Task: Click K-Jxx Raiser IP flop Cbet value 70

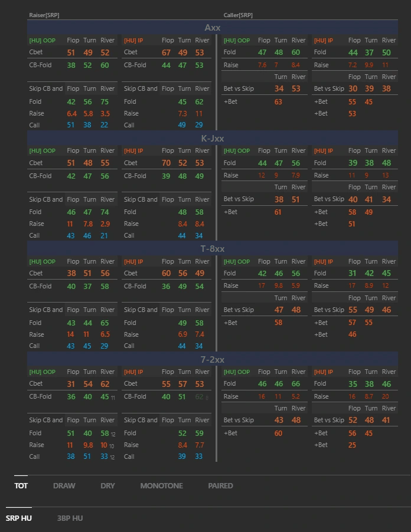Action: (166, 163)
